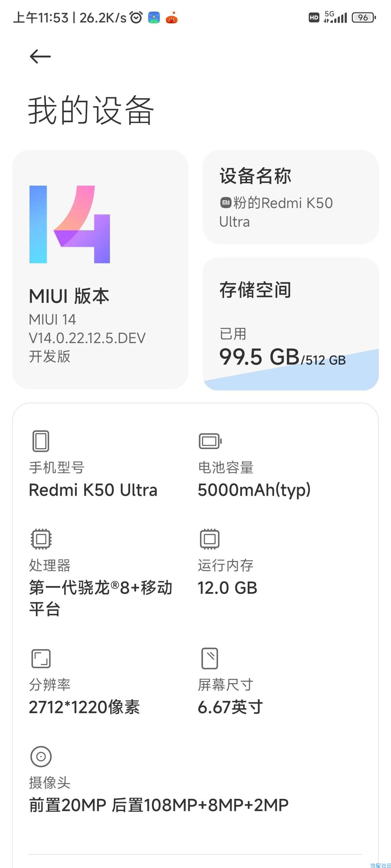Image resolution: width=391 pixels, height=868 pixels.
Task: Tap the battery capacity icon
Action: tap(210, 441)
